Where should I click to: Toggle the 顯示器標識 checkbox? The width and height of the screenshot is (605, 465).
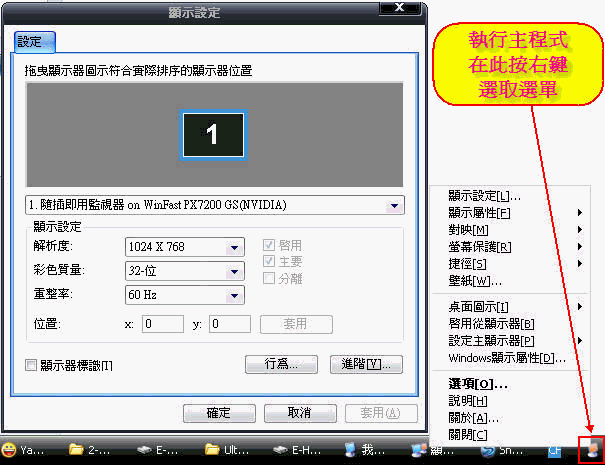click(x=31, y=365)
